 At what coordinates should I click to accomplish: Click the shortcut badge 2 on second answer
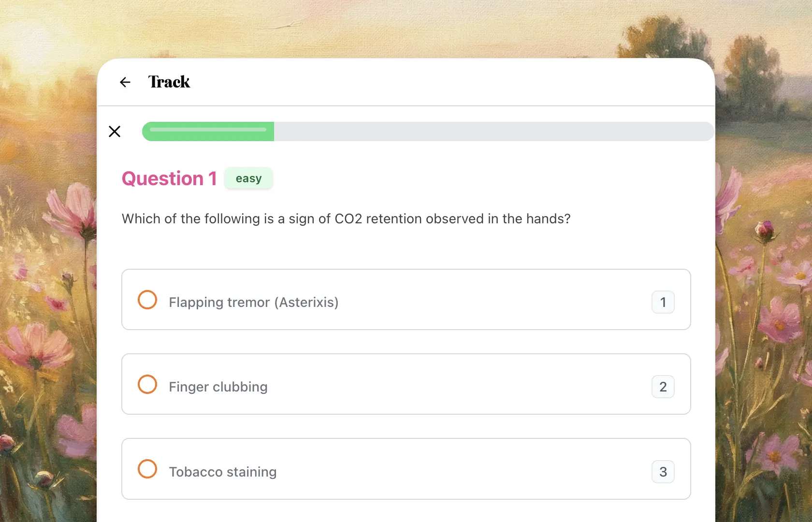663,387
